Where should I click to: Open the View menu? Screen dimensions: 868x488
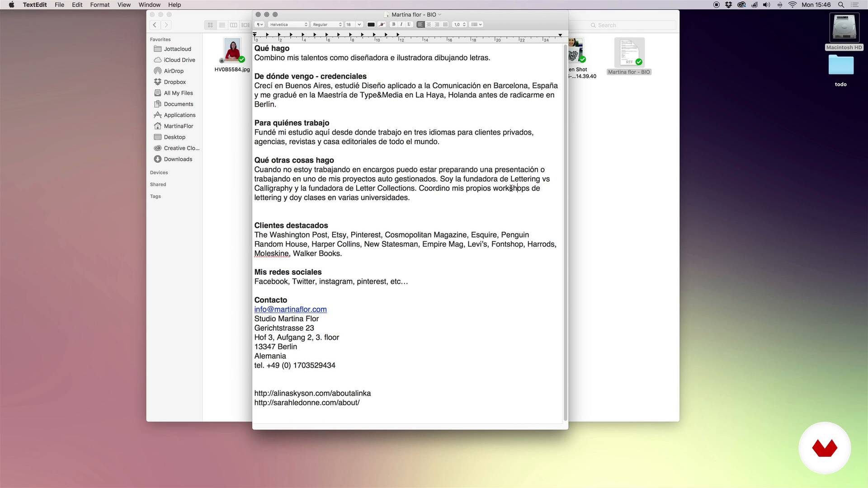(x=124, y=5)
